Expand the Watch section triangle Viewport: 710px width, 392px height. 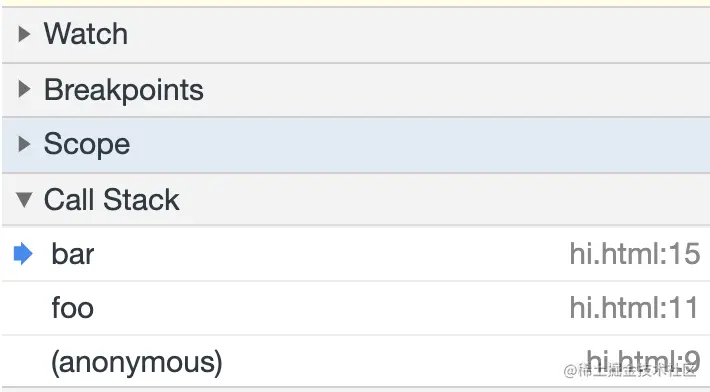click(x=24, y=34)
